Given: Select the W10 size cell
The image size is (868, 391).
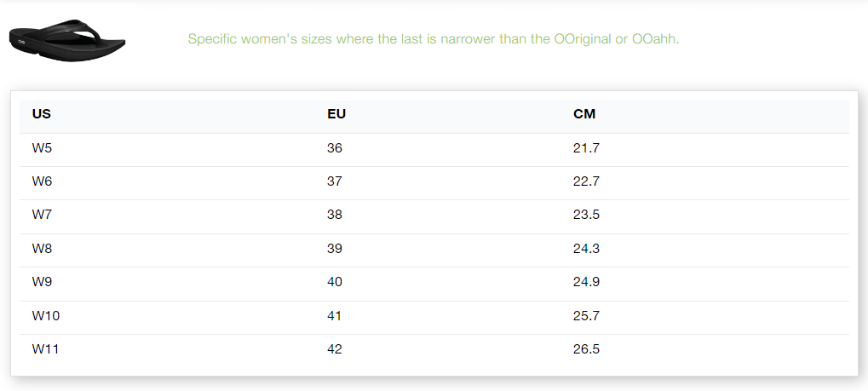Looking at the screenshot, I should tap(46, 316).
